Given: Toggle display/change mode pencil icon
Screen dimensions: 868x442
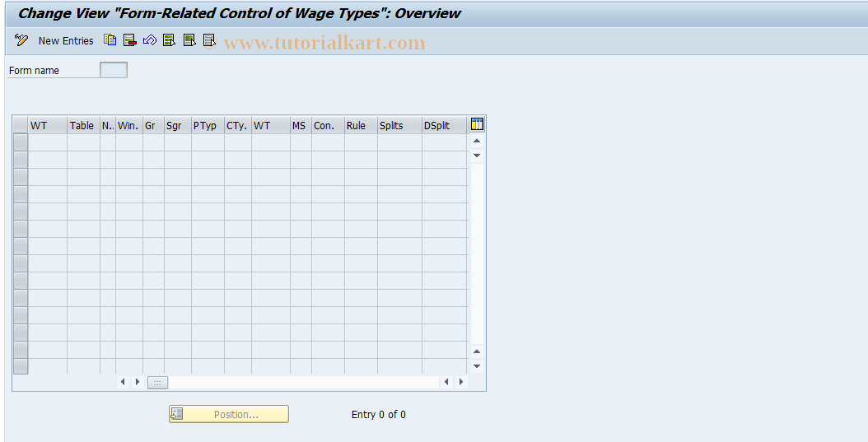Looking at the screenshot, I should pos(21,40).
